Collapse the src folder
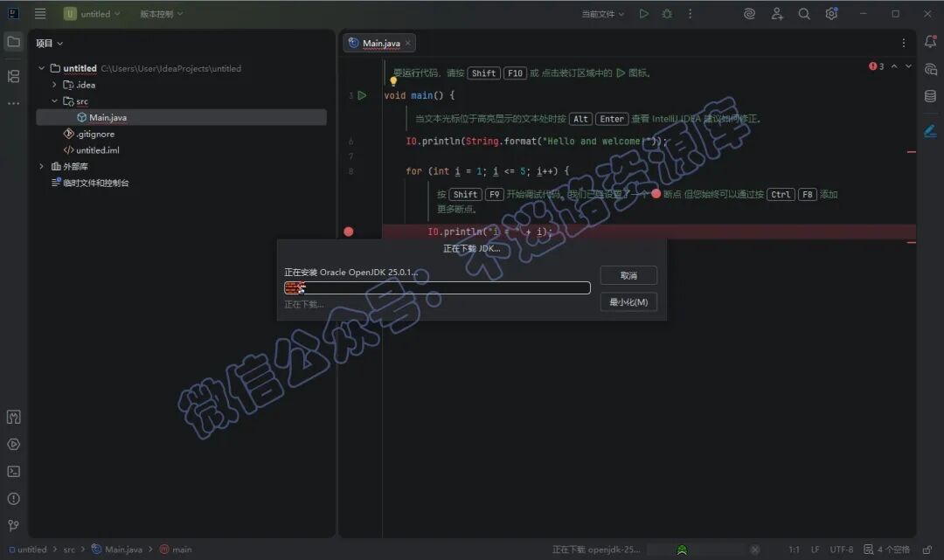Viewport: 944px width, 560px height. [x=54, y=101]
